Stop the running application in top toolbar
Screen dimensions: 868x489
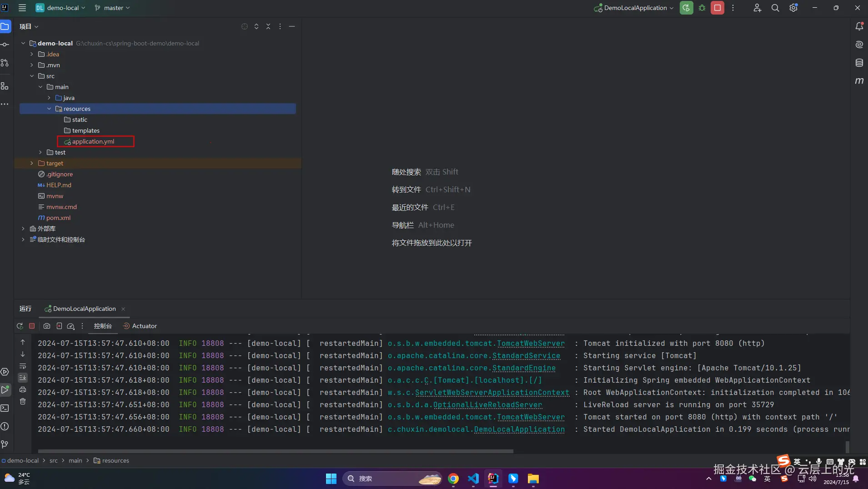pyautogui.click(x=717, y=8)
